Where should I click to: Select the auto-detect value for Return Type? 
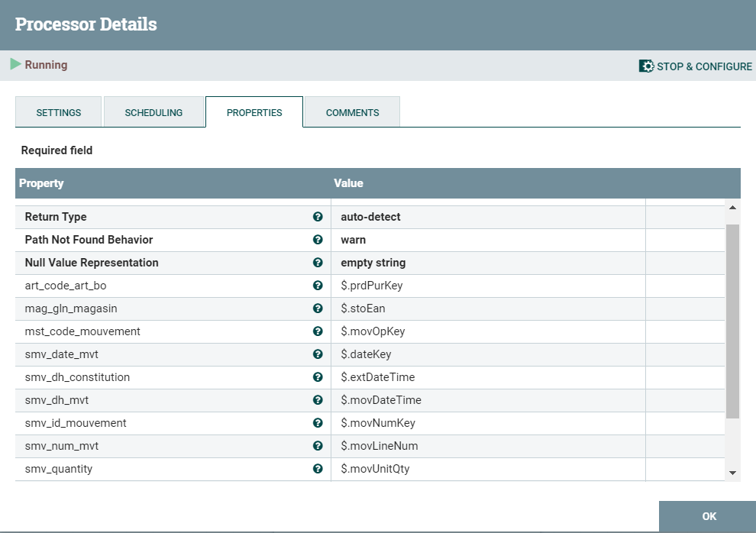tap(370, 217)
